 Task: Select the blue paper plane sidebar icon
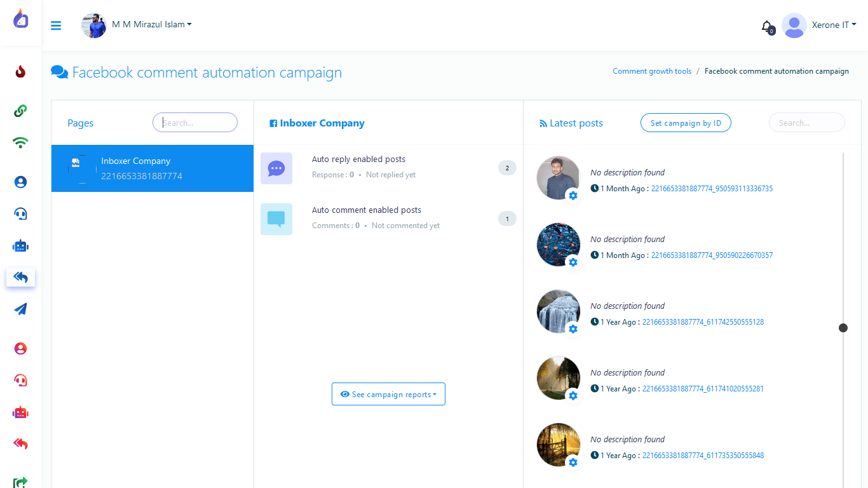20,309
